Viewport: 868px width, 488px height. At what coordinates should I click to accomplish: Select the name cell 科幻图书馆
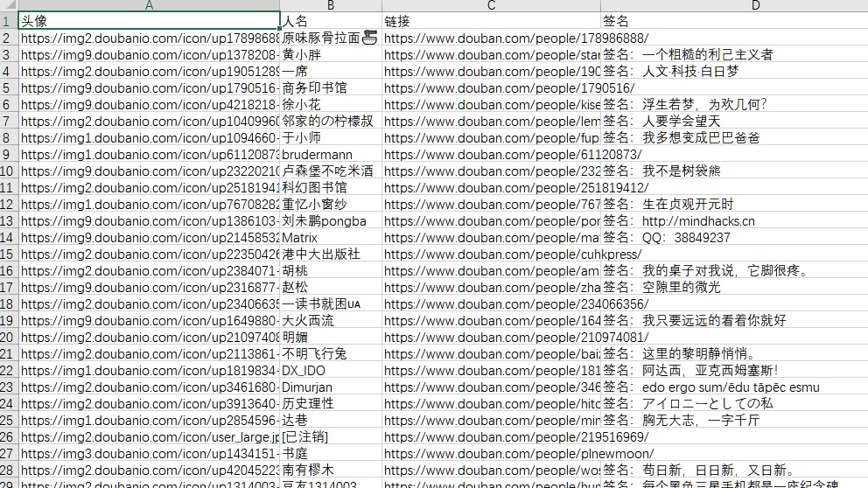click(331, 187)
